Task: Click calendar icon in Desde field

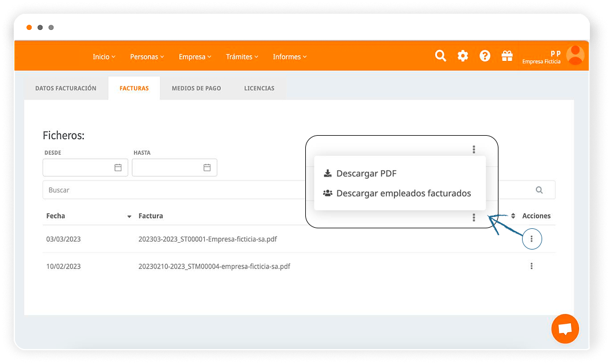Action: 118,168
